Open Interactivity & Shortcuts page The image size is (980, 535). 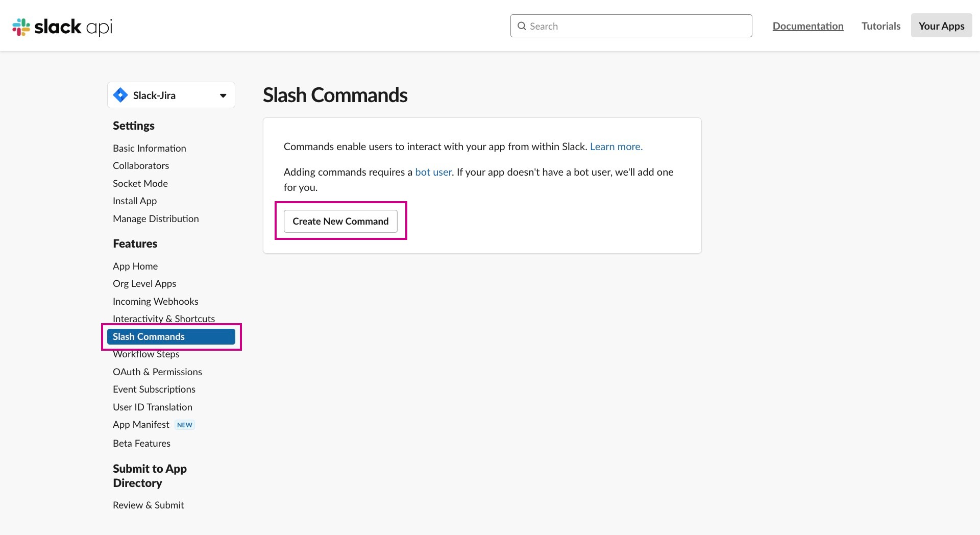tap(164, 319)
